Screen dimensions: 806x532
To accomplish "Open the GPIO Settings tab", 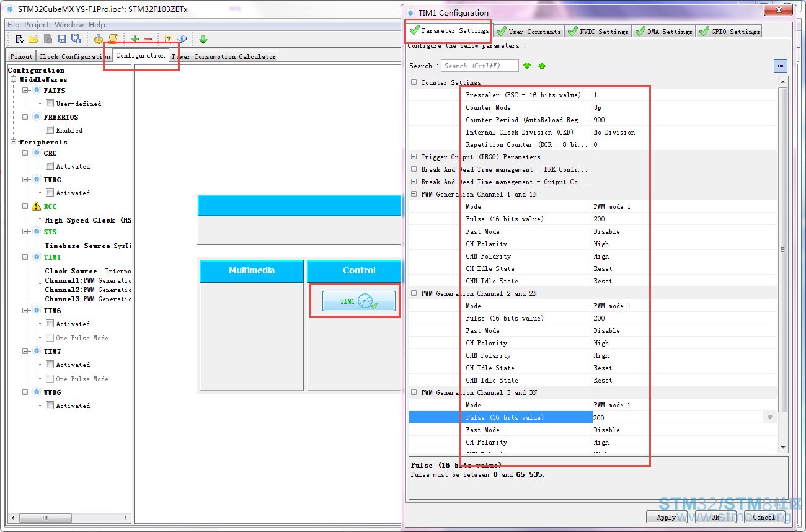I will pyautogui.click(x=728, y=31).
